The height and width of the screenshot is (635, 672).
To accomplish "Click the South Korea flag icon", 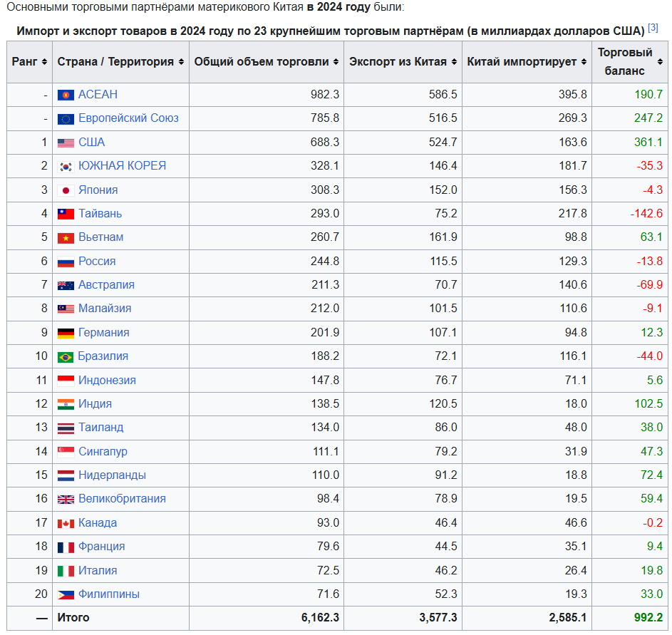I will 66,166.
